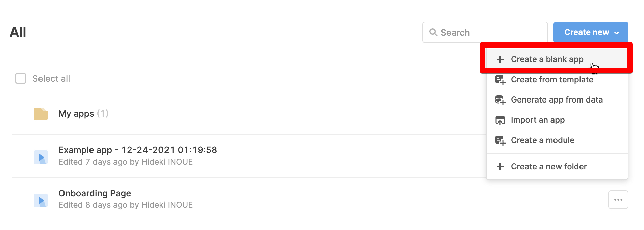Tick the Select all checkbox
The height and width of the screenshot is (230, 644).
(21, 78)
